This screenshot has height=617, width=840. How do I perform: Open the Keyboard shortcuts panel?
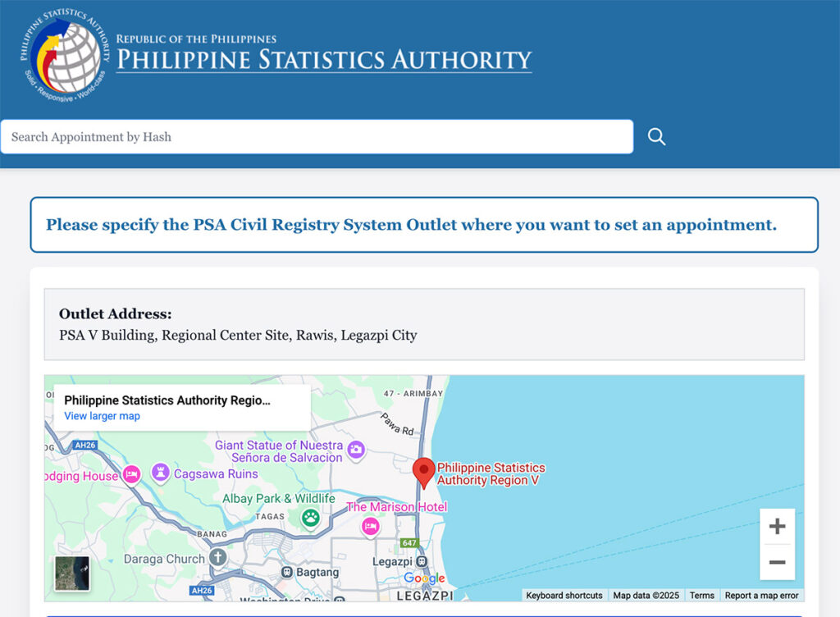[564, 595]
